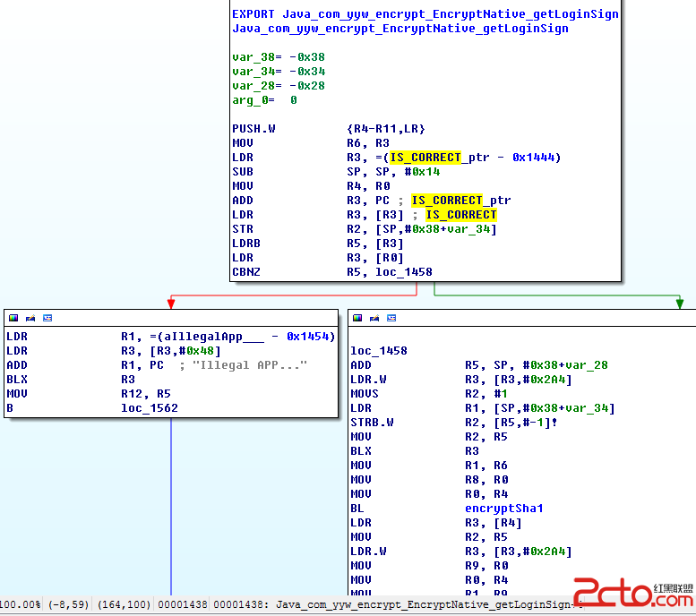The image size is (696, 616).
Task: Click the group icon of the loc_1458 node
Action: pos(391,318)
